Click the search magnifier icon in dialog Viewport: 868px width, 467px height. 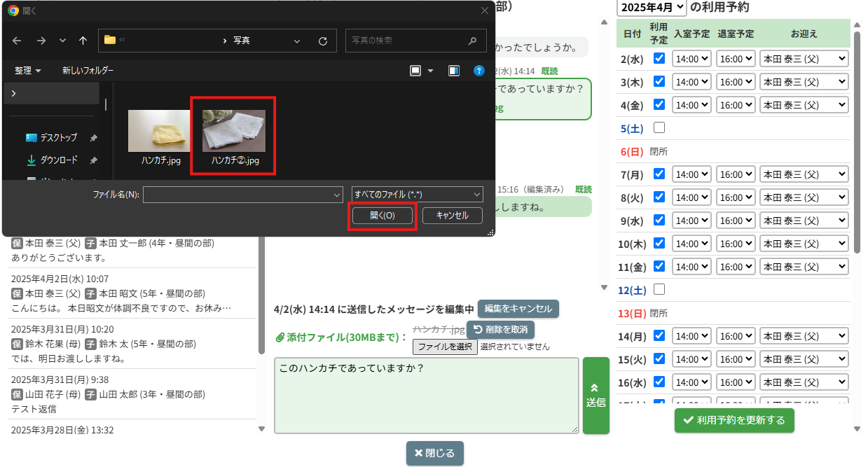(473, 41)
